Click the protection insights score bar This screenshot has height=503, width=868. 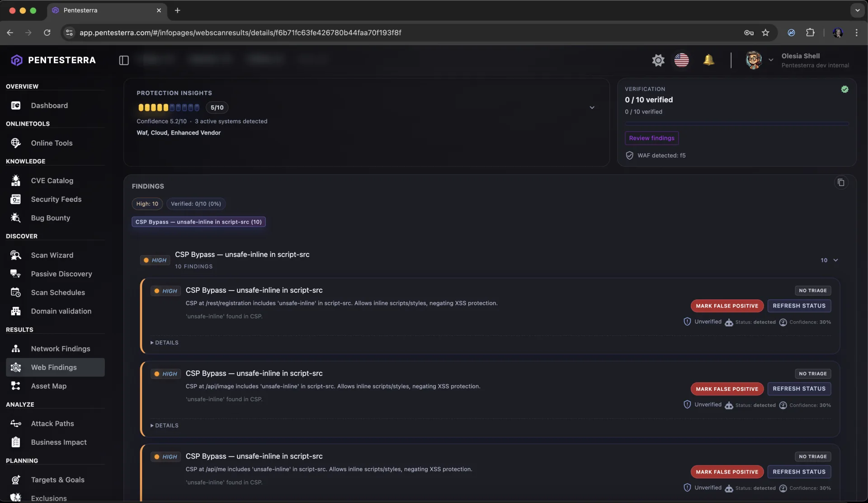(169, 108)
